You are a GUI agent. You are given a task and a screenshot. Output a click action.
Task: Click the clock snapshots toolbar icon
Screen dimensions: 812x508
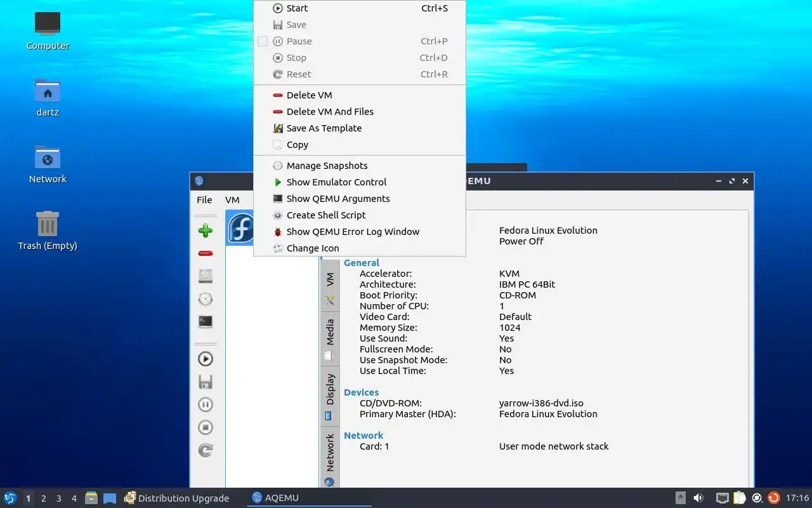[x=205, y=299]
